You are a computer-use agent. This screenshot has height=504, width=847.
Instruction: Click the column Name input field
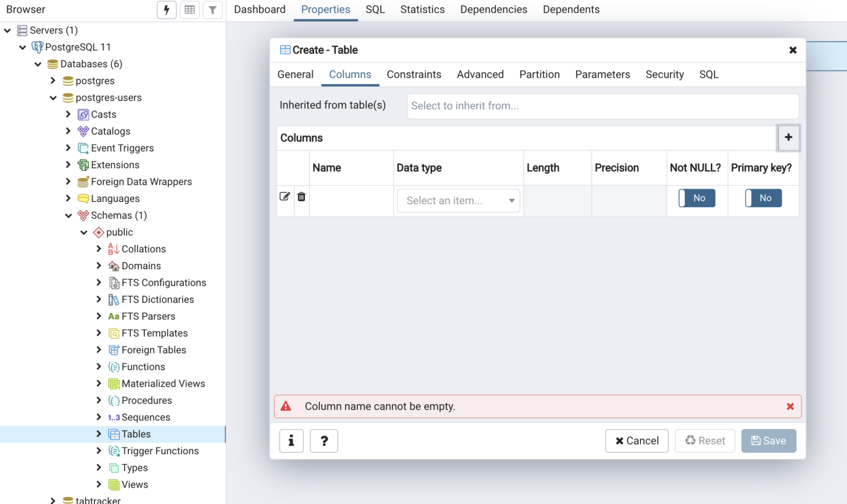click(x=351, y=201)
